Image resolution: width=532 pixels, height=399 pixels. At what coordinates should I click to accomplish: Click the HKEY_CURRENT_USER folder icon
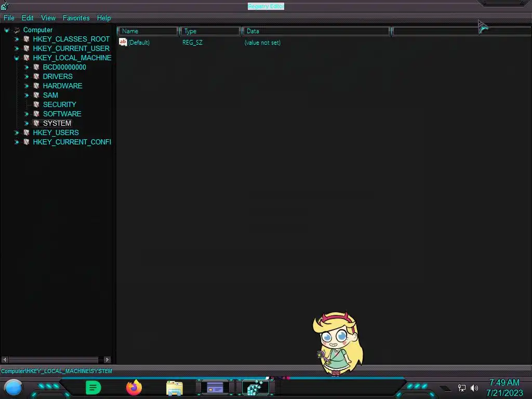coord(26,48)
